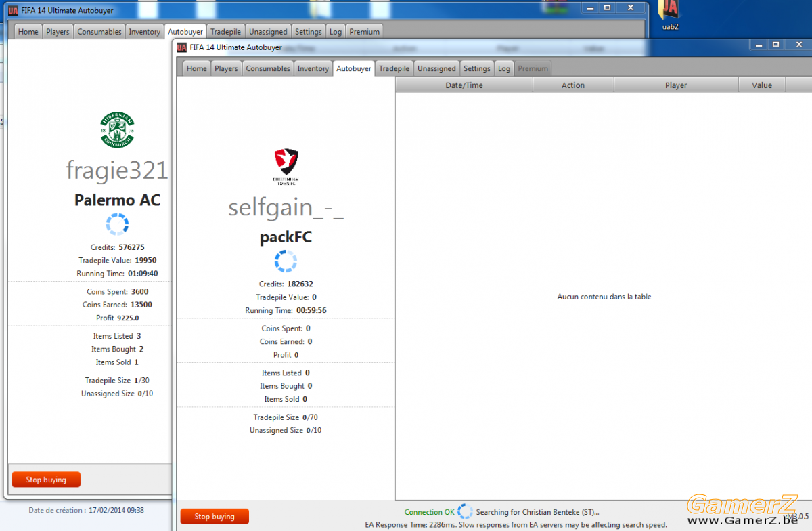Maximize the front Autobuyer window
The width and height of the screenshot is (812, 531).
(x=775, y=45)
